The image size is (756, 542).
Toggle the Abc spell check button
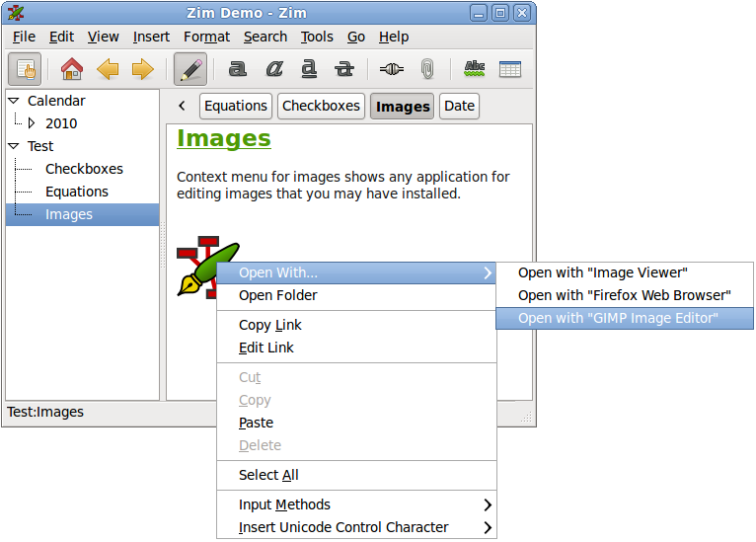tap(475, 69)
